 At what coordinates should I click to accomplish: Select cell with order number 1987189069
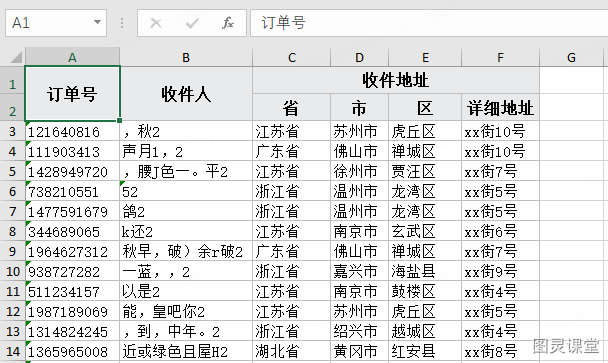(73, 311)
